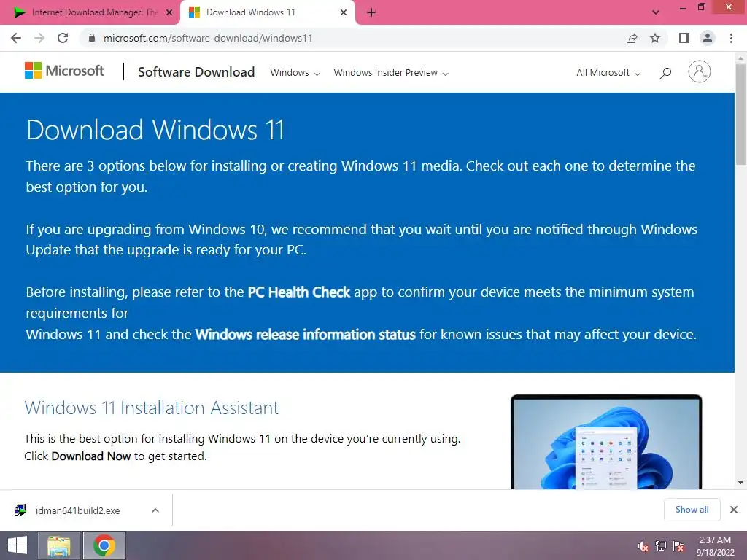Close the Download Windows 11 tab
This screenshot has width=747, height=560.
coord(344,13)
